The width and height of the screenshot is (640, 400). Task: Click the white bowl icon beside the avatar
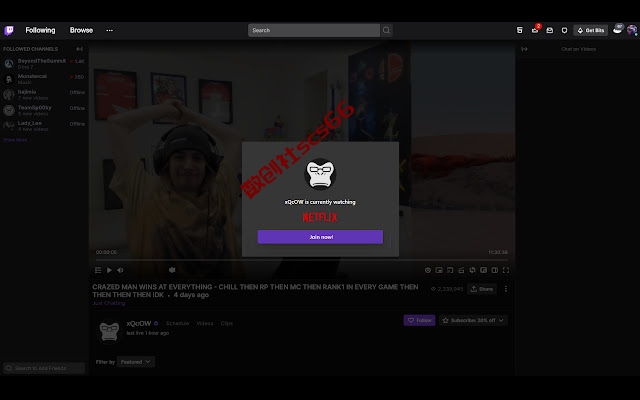coord(618,29)
